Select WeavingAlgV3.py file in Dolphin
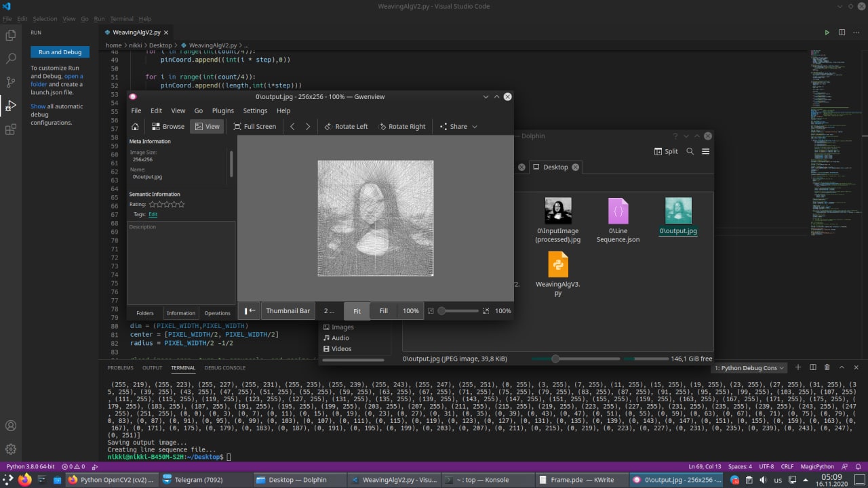 (558, 274)
